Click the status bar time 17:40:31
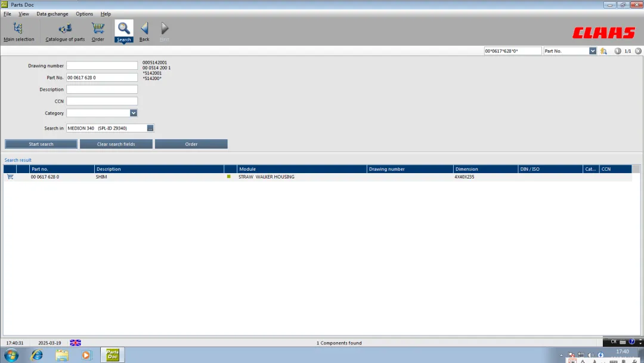This screenshot has width=644, height=363. [x=15, y=343]
